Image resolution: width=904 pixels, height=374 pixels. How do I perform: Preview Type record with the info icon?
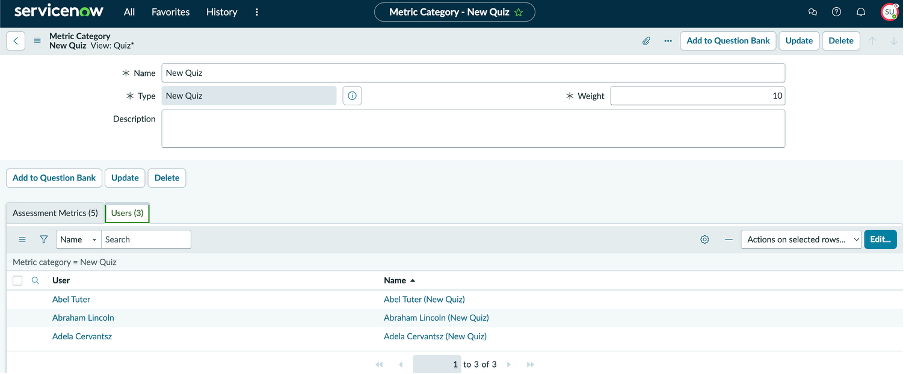(352, 96)
